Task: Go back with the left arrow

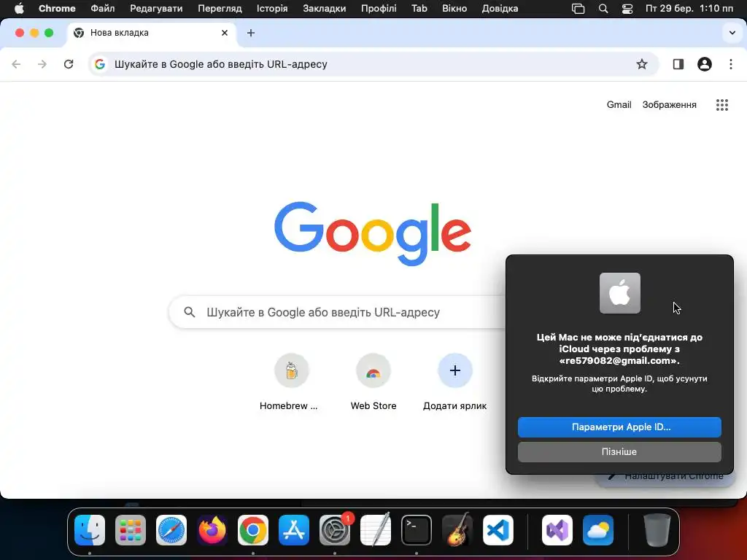Action: pyautogui.click(x=16, y=64)
